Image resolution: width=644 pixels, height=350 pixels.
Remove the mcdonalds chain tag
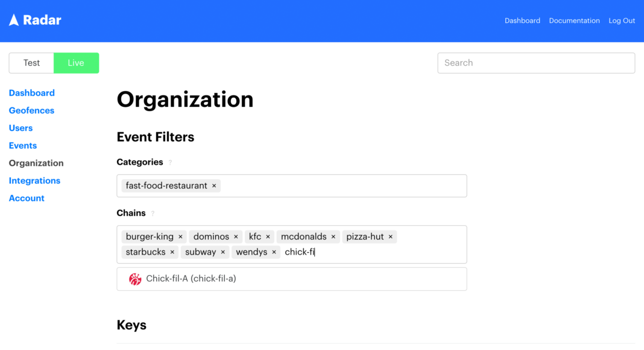(333, 237)
